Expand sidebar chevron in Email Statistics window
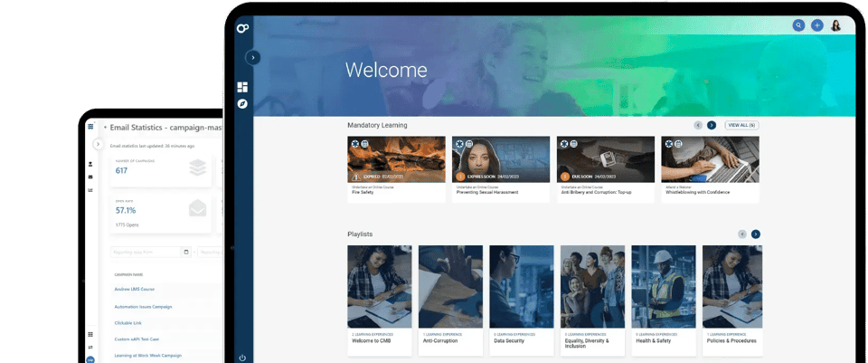Viewport: 868px width, 363px height. [98, 144]
